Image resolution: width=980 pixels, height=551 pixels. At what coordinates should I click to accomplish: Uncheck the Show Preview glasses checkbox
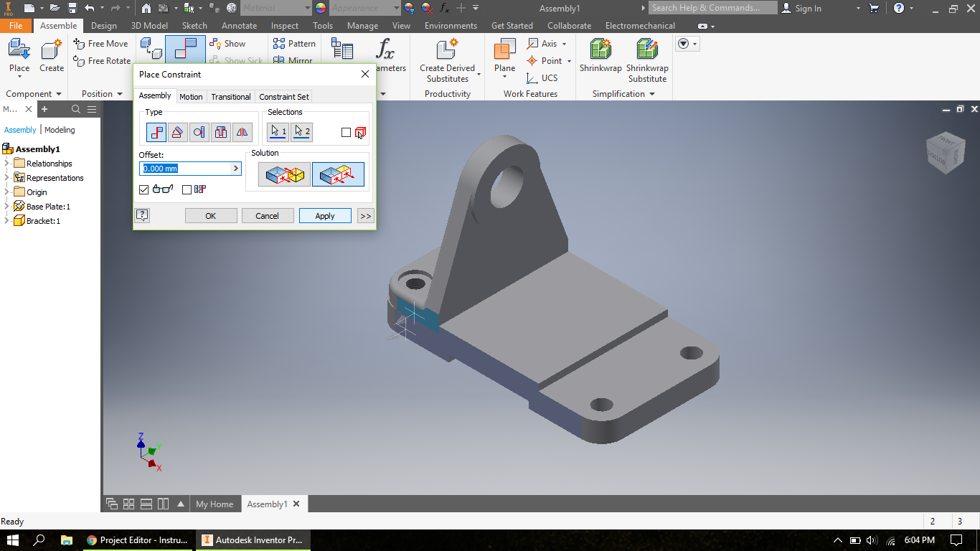[143, 189]
